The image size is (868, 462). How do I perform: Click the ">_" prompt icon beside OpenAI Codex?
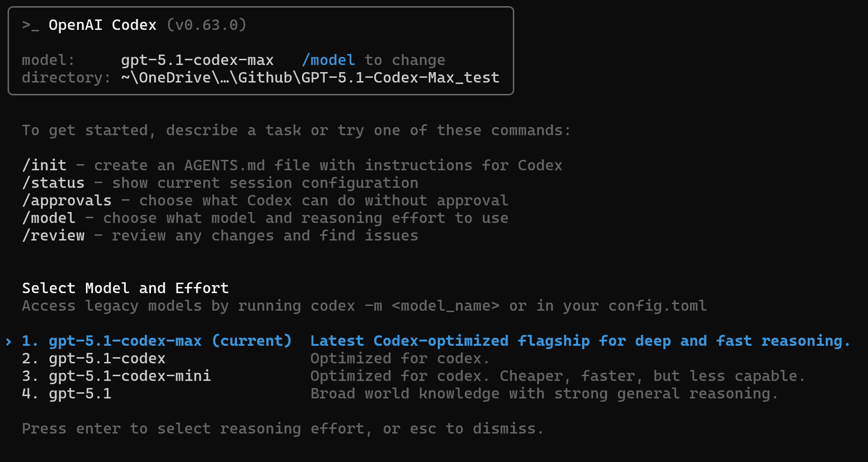coord(30,25)
